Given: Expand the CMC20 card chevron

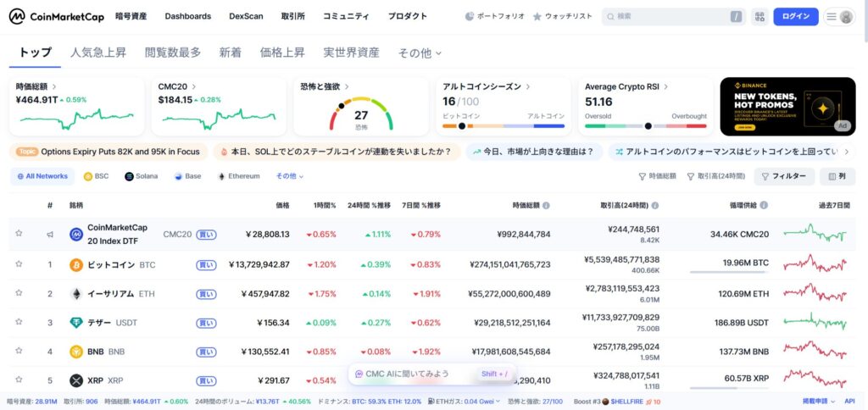Looking at the screenshot, I should tap(194, 87).
